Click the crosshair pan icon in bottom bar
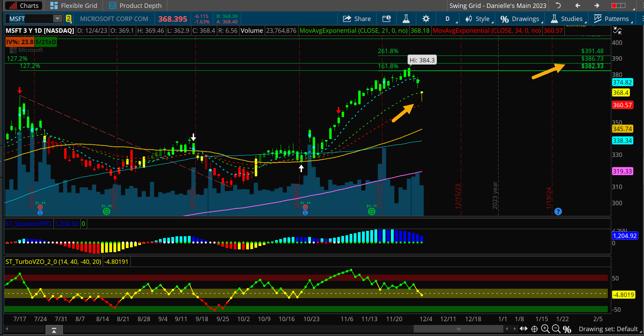 tap(534, 329)
